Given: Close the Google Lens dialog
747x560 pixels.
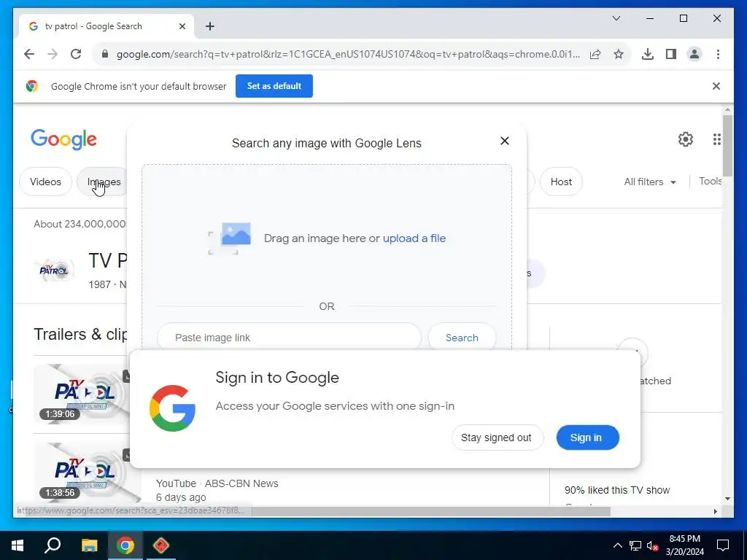Looking at the screenshot, I should click(505, 141).
